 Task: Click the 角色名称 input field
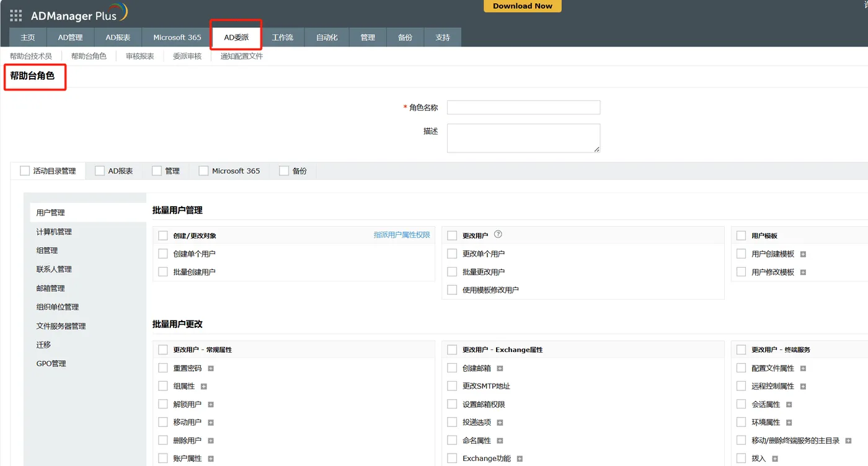pyautogui.click(x=523, y=107)
